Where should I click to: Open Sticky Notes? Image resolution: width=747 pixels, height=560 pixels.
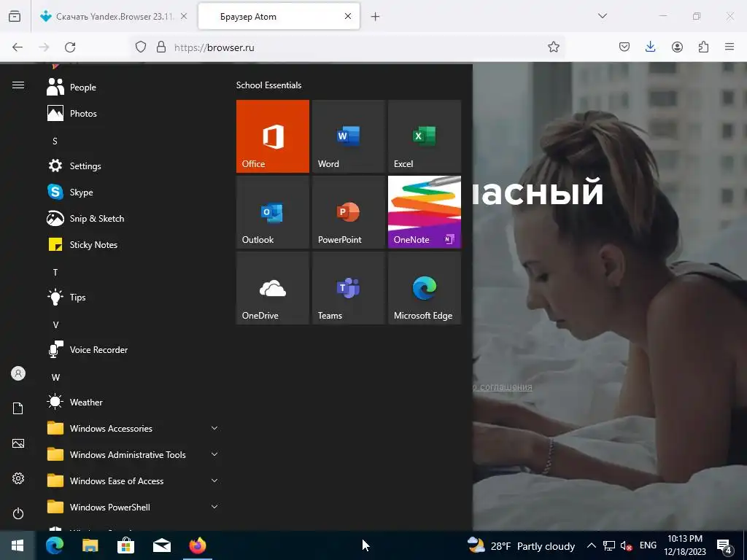133,244
